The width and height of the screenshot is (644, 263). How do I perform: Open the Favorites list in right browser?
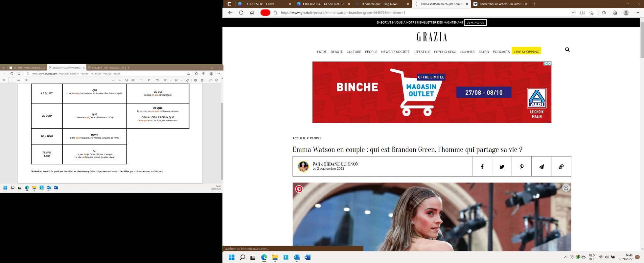pyautogui.click(x=604, y=12)
